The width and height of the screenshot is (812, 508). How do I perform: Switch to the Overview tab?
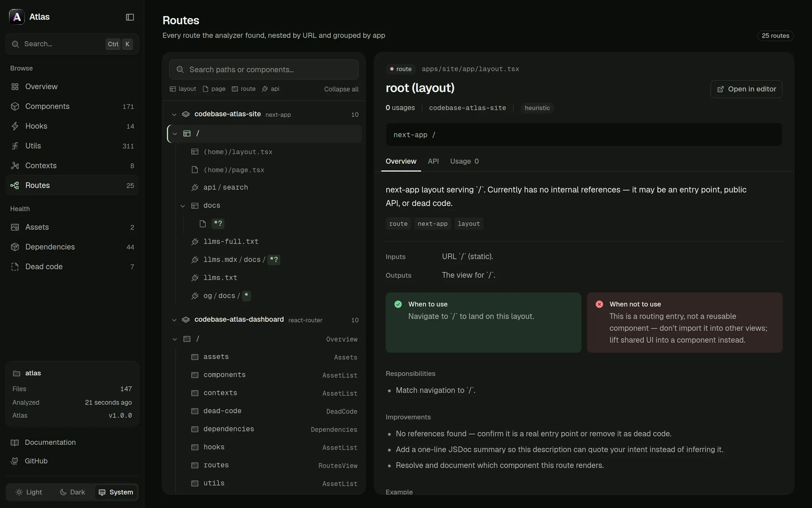(401, 161)
